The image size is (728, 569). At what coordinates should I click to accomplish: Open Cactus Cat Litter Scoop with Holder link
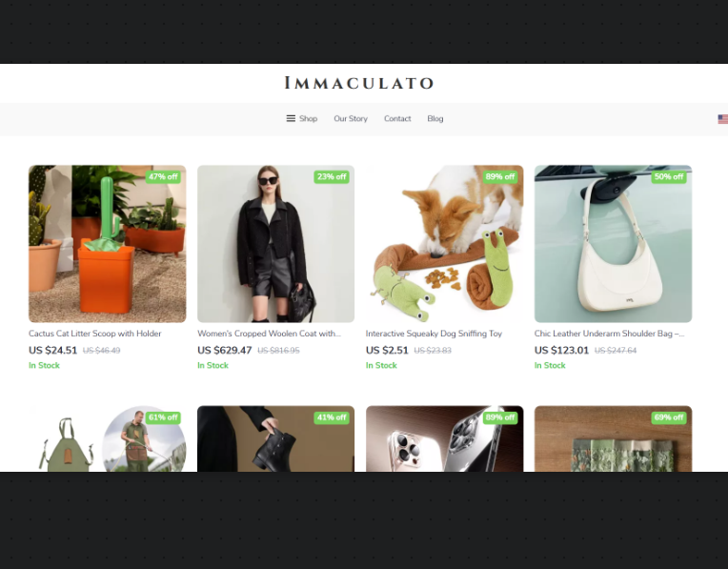(94, 334)
